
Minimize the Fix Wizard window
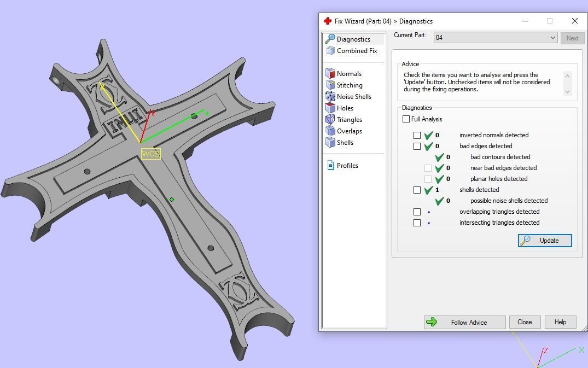(525, 21)
